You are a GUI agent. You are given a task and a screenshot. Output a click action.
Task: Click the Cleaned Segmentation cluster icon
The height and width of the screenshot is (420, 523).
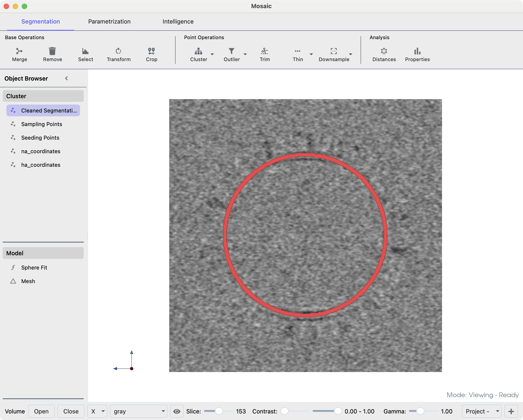[x=13, y=110]
